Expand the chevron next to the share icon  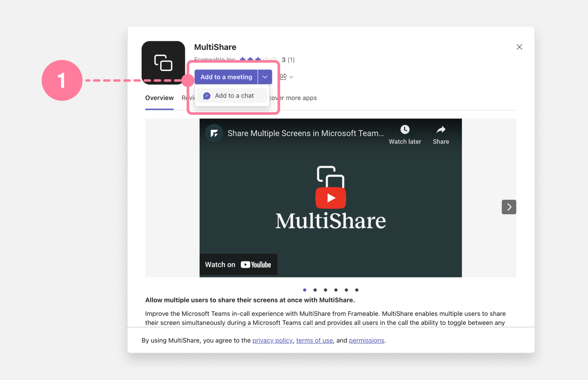pyautogui.click(x=291, y=77)
